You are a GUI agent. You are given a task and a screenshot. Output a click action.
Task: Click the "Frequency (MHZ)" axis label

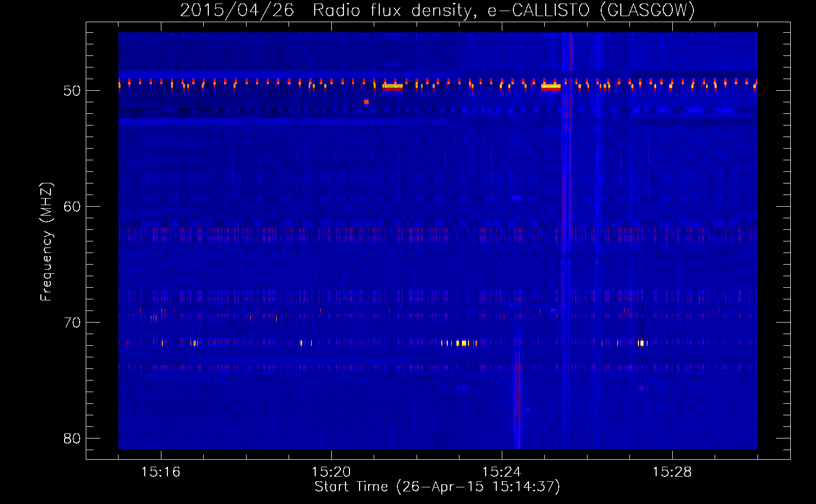pyautogui.click(x=46, y=242)
